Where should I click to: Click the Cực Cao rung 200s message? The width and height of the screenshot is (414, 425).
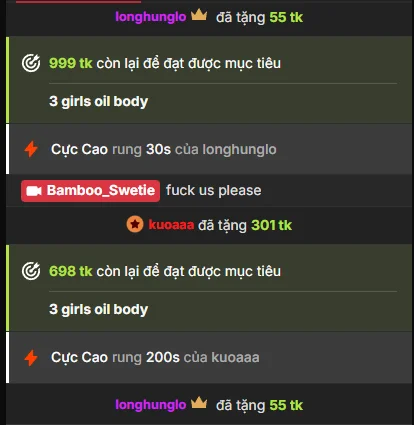(x=155, y=358)
